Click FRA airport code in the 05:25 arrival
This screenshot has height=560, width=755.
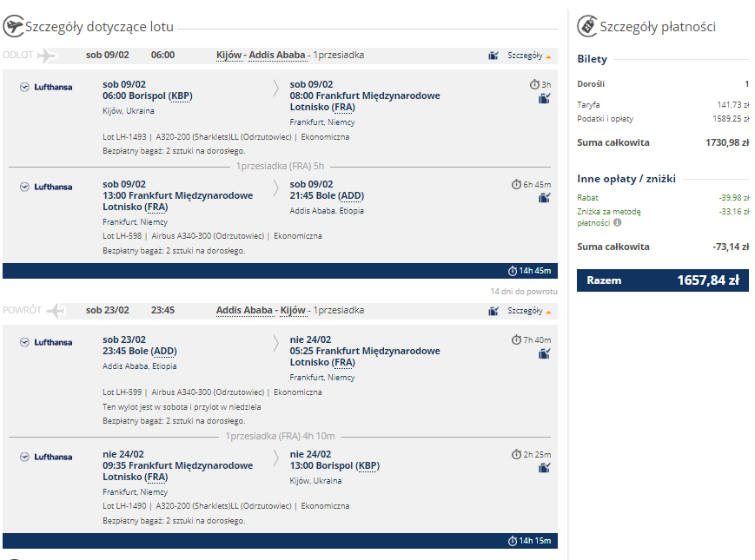(344, 363)
